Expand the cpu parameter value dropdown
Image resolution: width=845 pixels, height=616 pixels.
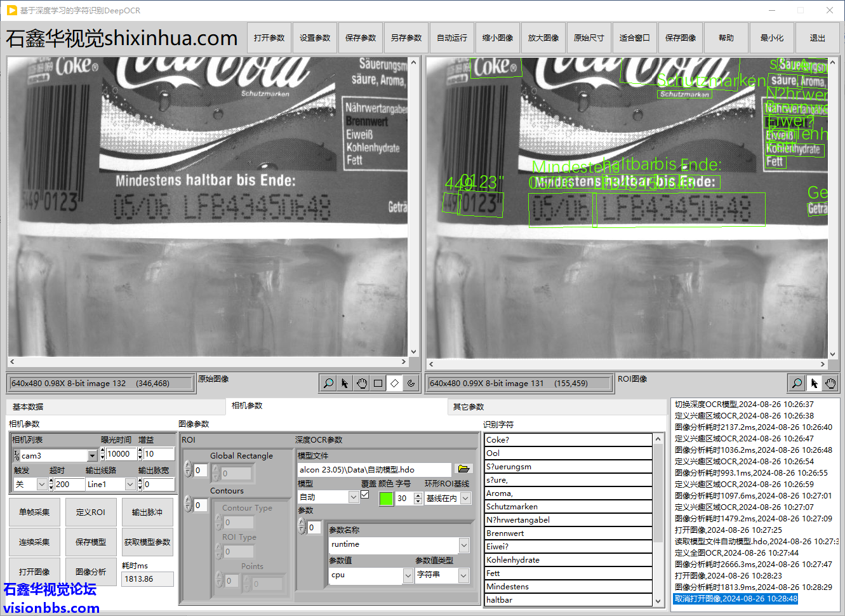click(x=408, y=575)
